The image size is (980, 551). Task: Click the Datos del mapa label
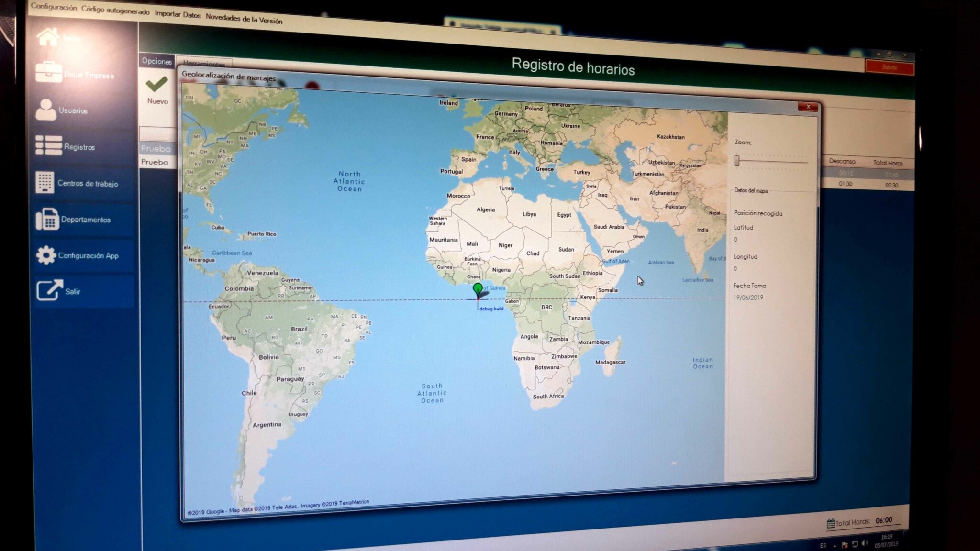(x=751, y=190)
